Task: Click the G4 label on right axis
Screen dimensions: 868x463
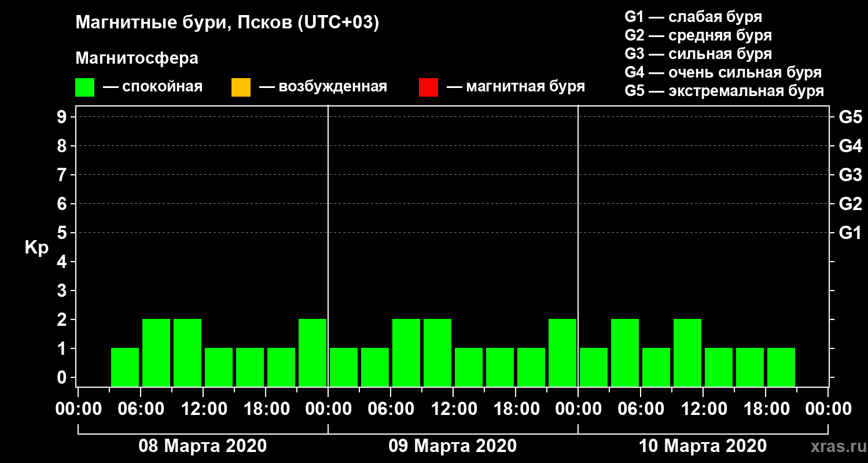Action: 850,146
